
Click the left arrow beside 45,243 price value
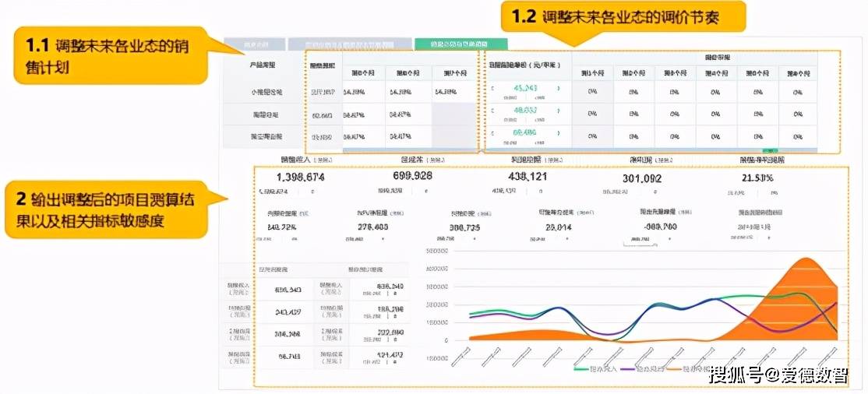click(x=492, y=89)
